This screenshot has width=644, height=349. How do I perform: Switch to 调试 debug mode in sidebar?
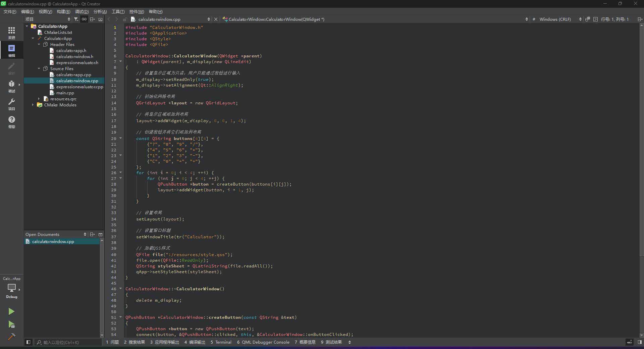pyautogui.click(x=11, y=86)
